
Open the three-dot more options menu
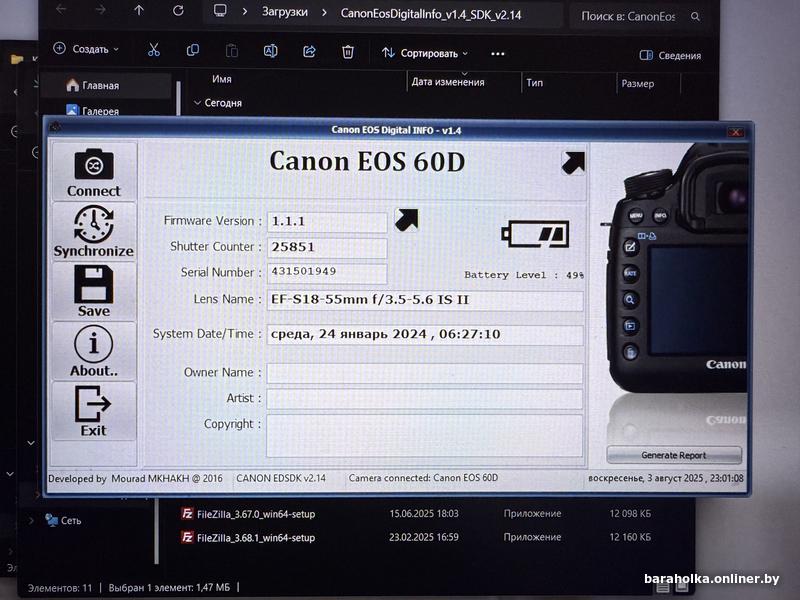point(497,54)
